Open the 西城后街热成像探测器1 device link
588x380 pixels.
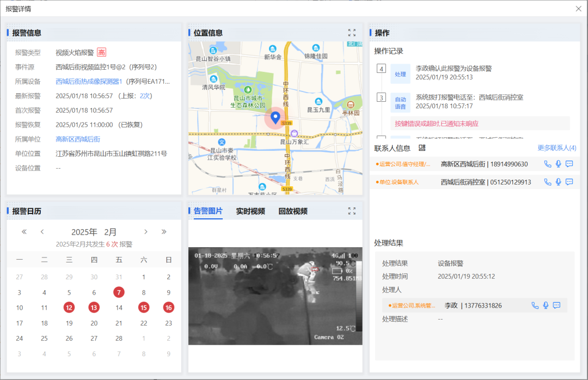pyautogui.click(x=89, y=82)
